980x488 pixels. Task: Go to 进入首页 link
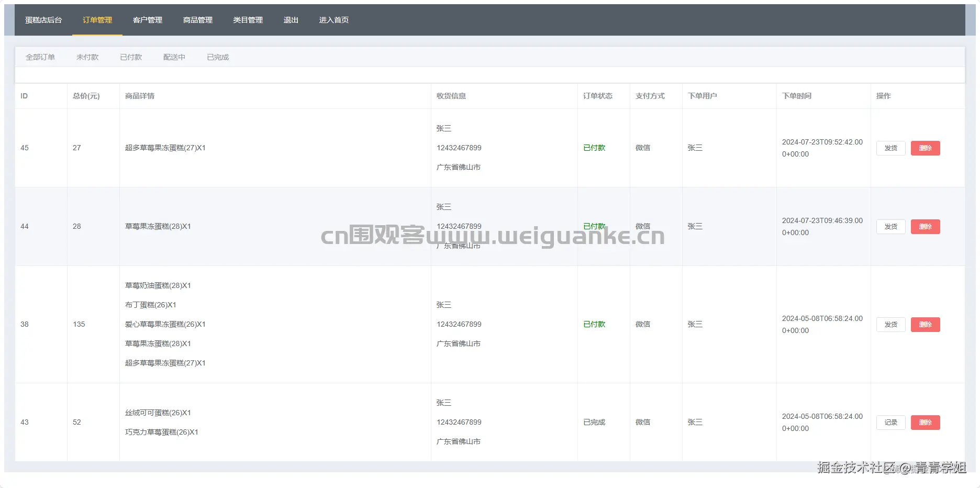click(334, 20)
